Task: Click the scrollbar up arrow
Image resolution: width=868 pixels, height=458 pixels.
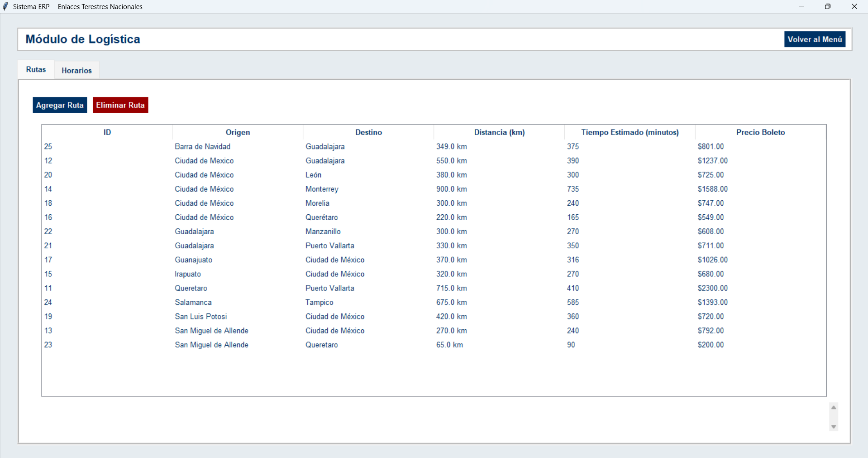Action: pyautogui.click(x=834, y=408)
